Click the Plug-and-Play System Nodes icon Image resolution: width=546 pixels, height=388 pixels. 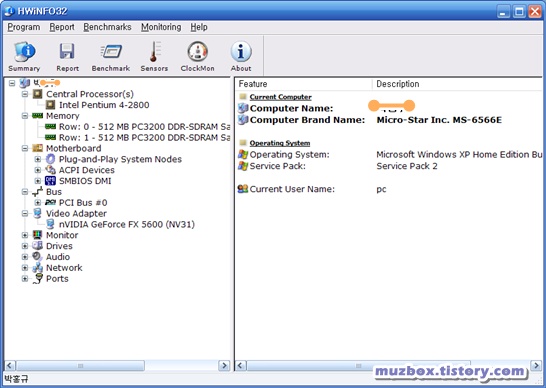(50, 159)
